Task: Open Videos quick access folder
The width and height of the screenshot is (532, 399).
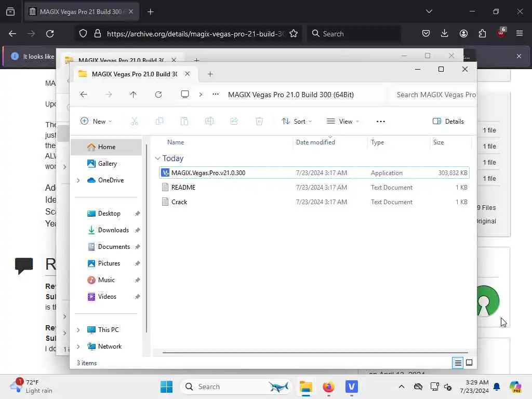Action: point(106,297)
